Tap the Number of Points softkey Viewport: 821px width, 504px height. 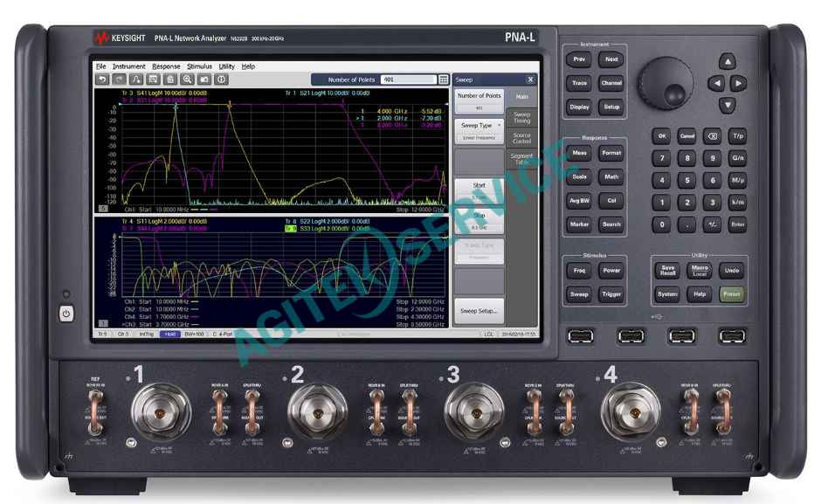(479, 101)
